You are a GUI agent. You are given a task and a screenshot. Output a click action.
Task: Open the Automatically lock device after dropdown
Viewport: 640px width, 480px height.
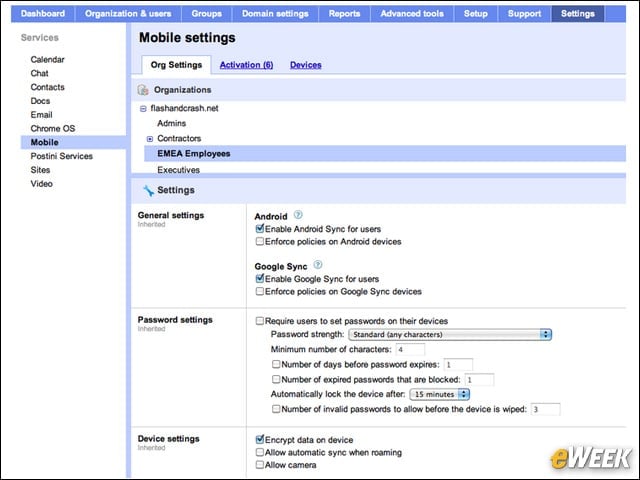440,394
